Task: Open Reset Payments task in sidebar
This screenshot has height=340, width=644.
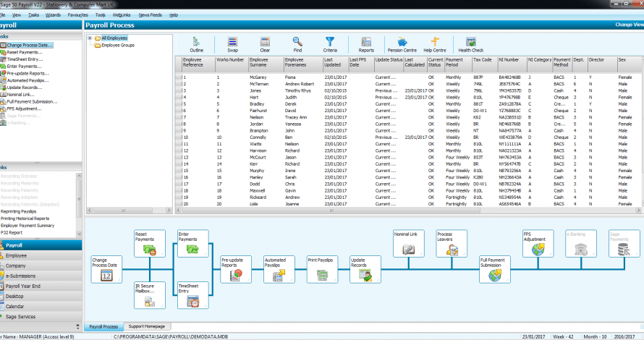Action: pyautogui.click(x=24, y=52)
